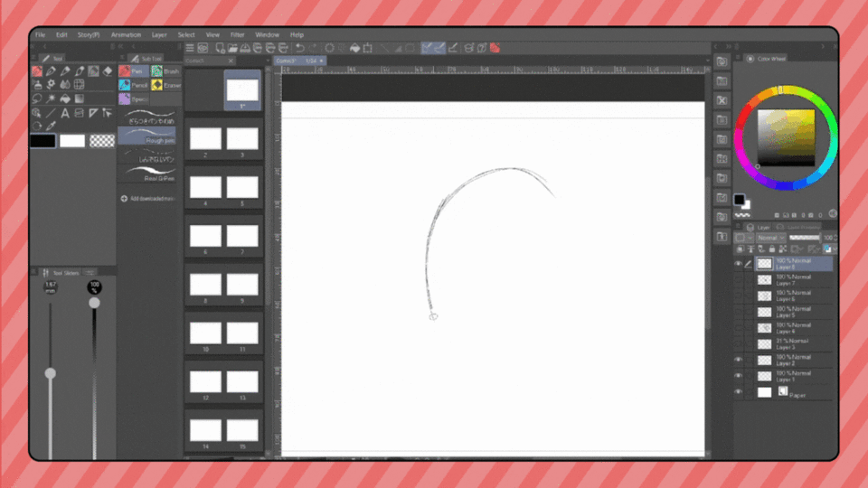Click the Fill toolbar bucket icon
Screen dimensions: 868x488
354,48
